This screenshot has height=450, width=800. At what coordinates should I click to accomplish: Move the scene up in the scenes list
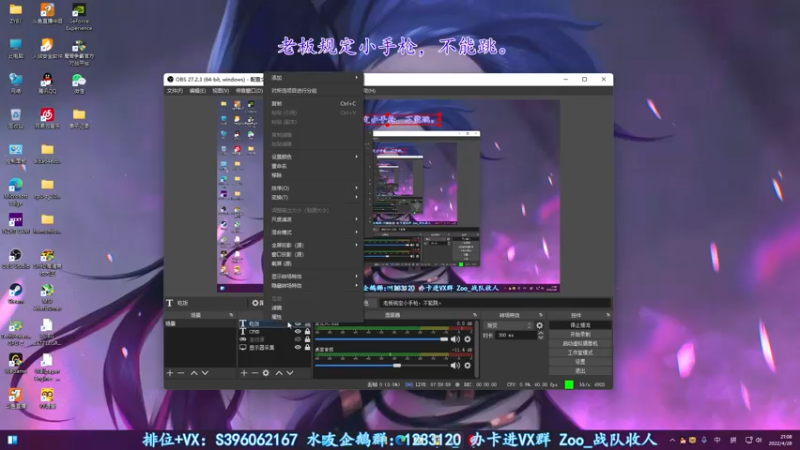pyautogui.click(x=194, y=373)
